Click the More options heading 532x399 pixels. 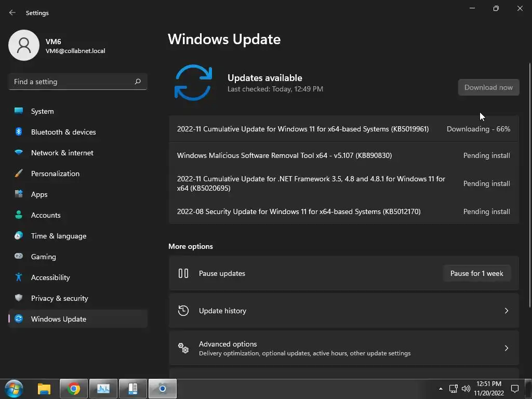(191, 246)
